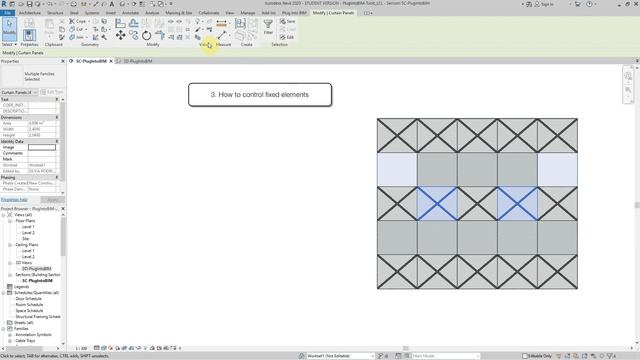Switch to the Architecture ribbon tab
This screenshot has height=360, width=640.
click(x=30, y=13)
